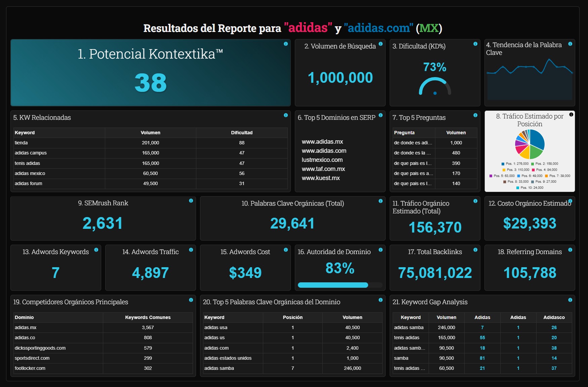Click info icon on Referring Domains card
Viewport: 588px width, 387px height.
pyautogui.click(x=570, y=250)
